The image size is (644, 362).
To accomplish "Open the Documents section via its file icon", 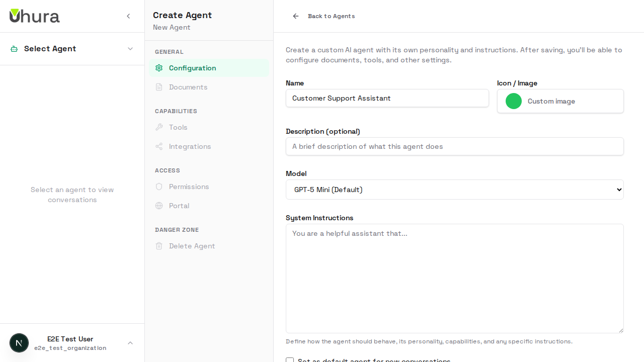I will (159, 87).
